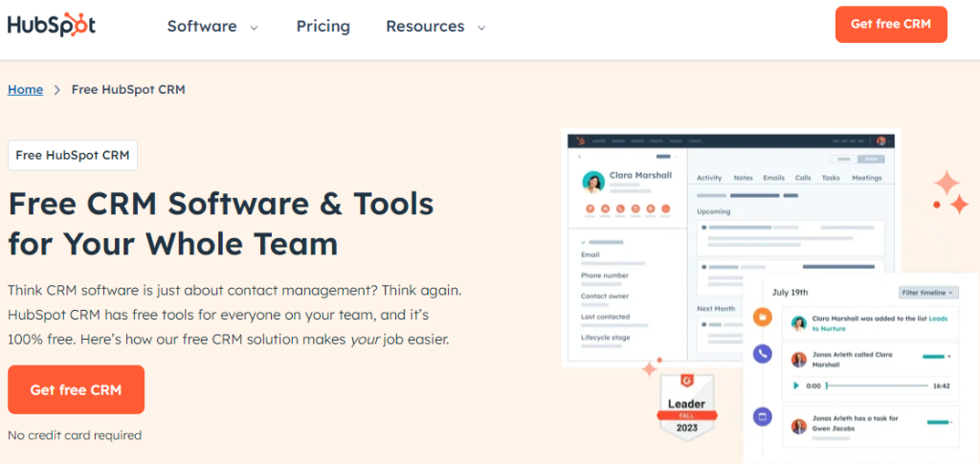Viewport: 980px width, 464px height.
Task: Select the Meetings tab in the mockup
Action: [867, 178]
